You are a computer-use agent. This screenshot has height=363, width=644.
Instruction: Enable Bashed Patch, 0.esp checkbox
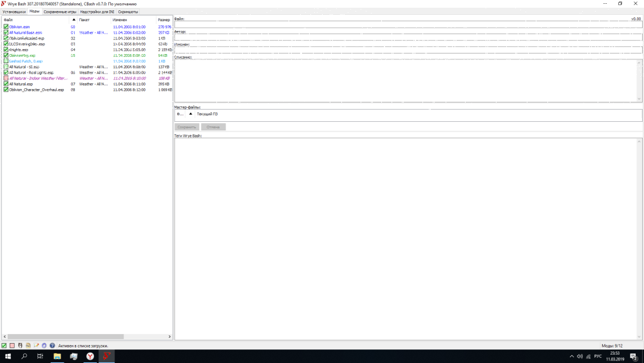click(x=6, y=61)
